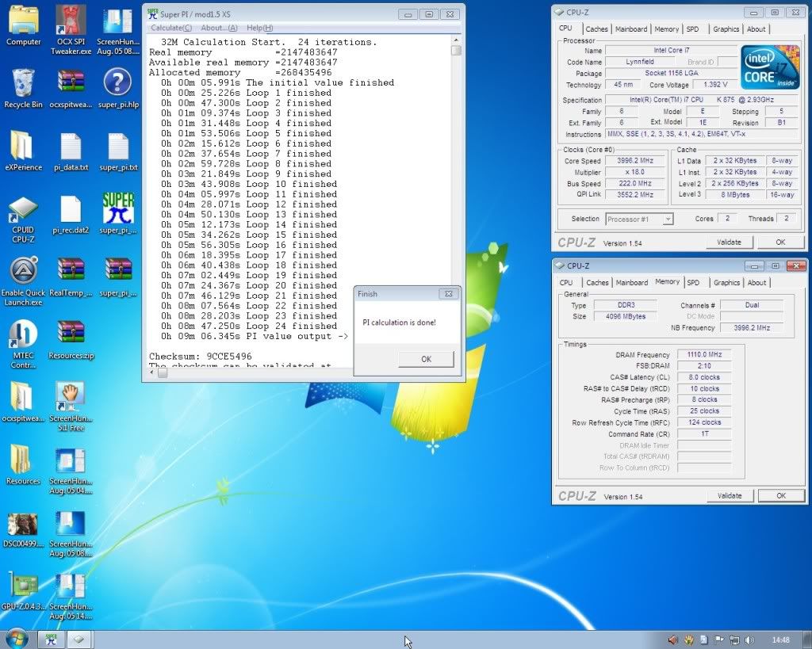Expand the Processor #1 selection dropdown
Viewport: 812px width, 649px height.
(x=667, y=220)
